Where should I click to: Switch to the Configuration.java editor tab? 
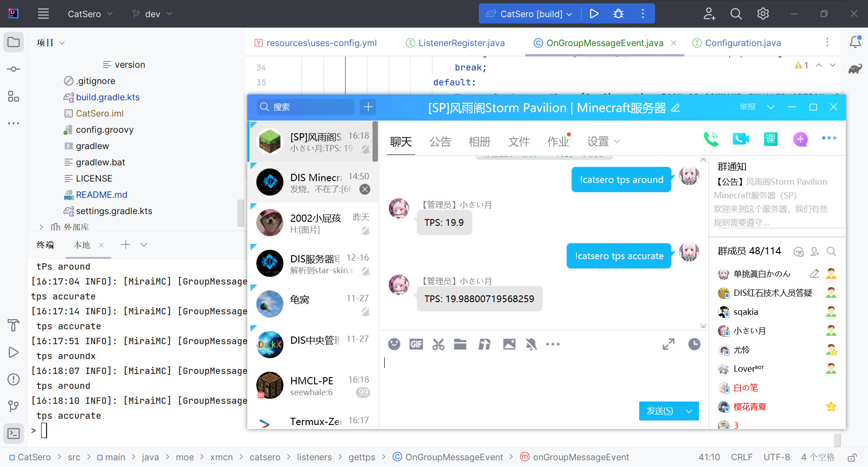click(737, 43)
